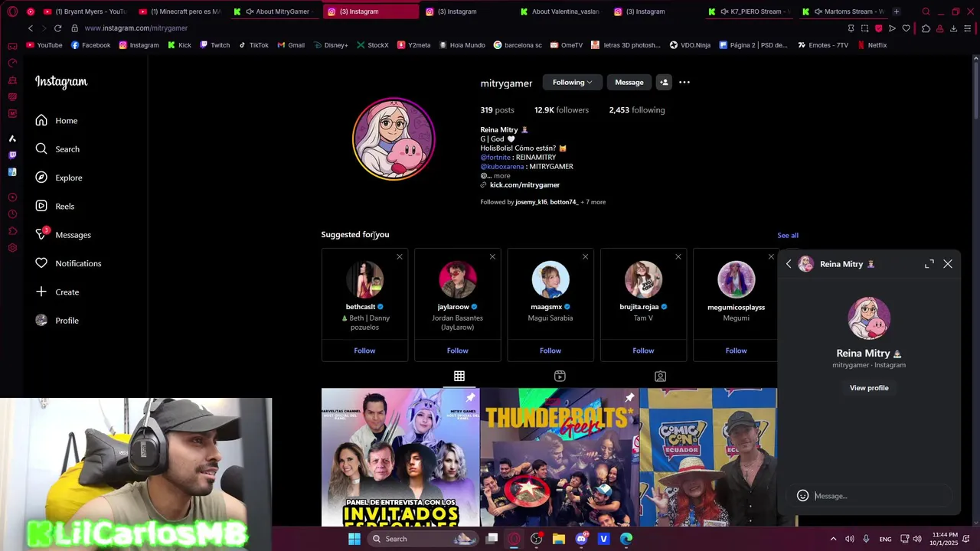Show hidden system tray icons
980x551 pixels.
[x=833, y=539]
